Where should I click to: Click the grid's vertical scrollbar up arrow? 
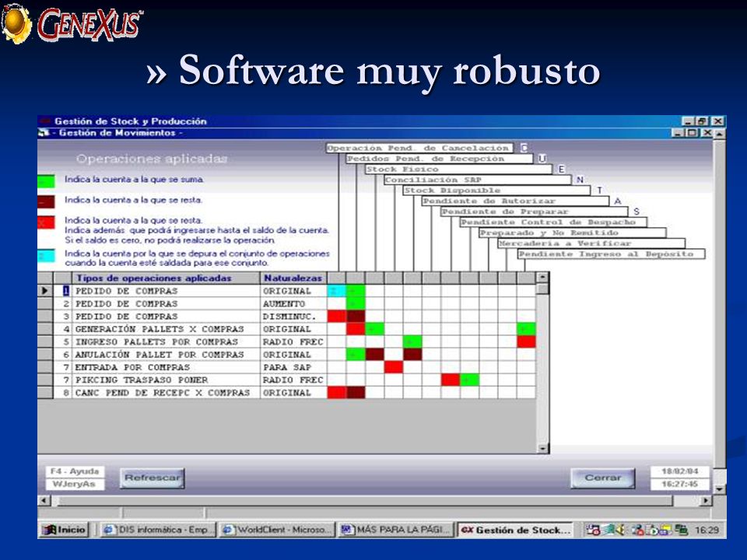542,277
